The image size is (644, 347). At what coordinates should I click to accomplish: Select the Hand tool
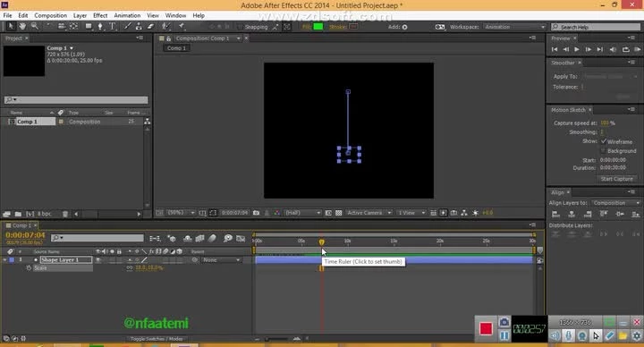22,26
